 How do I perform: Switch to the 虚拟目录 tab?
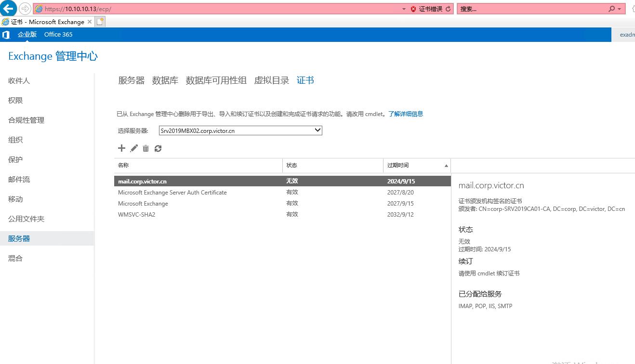271,80
